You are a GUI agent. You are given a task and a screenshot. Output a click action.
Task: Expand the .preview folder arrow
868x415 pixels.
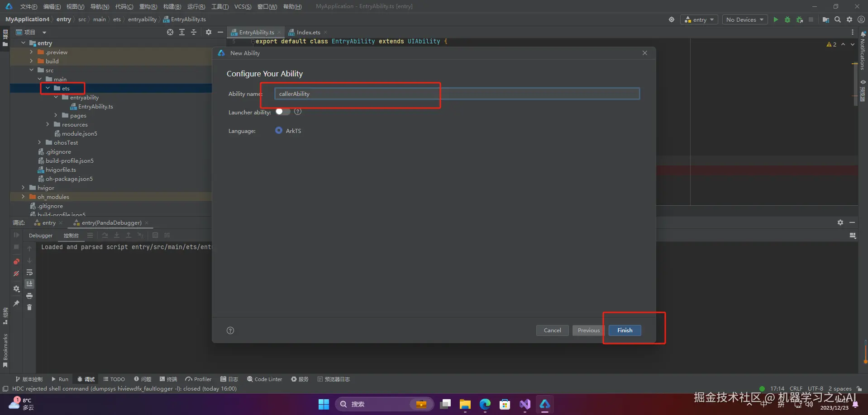coord(31,52)
